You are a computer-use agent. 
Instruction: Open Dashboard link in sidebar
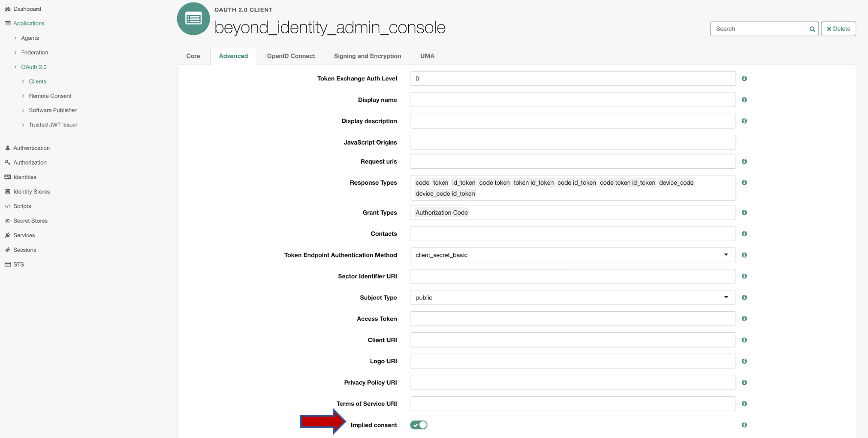pyautogui.click(x=27, y=9)
